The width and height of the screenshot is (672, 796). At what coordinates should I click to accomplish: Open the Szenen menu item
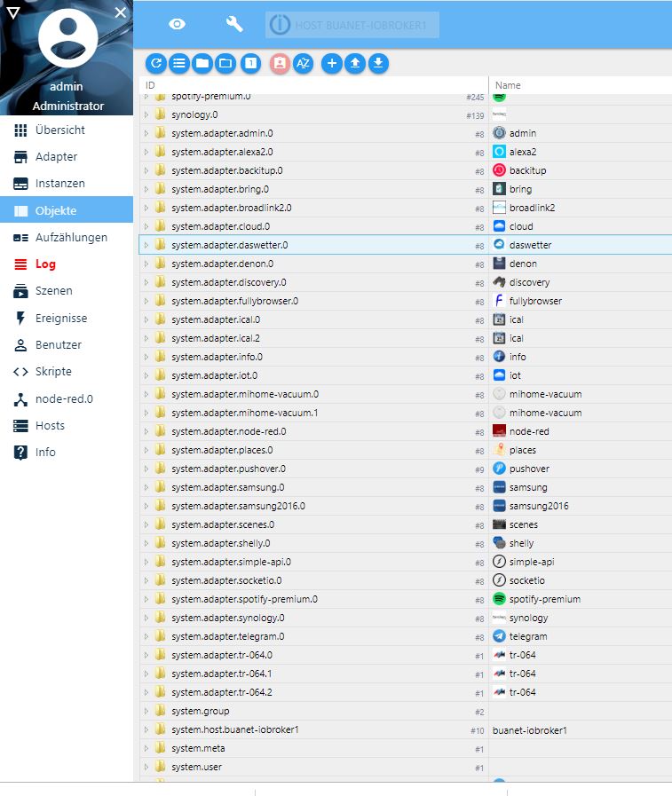[67, 291]
